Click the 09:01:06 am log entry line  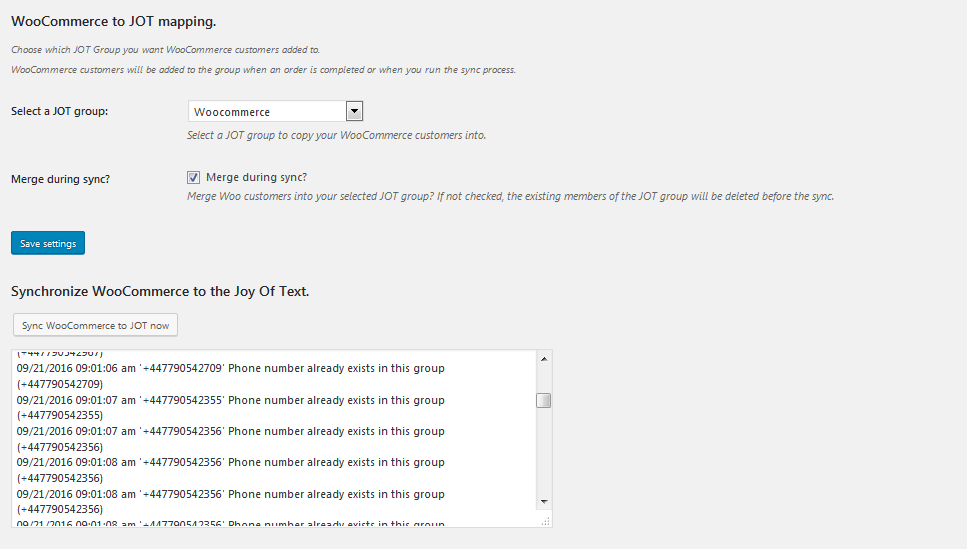pyautogui.click(x=230, y=369)
